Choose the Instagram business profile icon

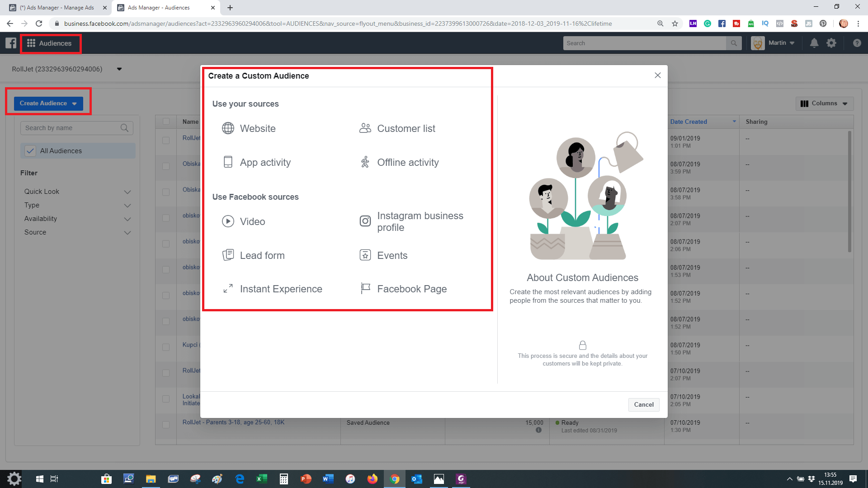point(365,221)
